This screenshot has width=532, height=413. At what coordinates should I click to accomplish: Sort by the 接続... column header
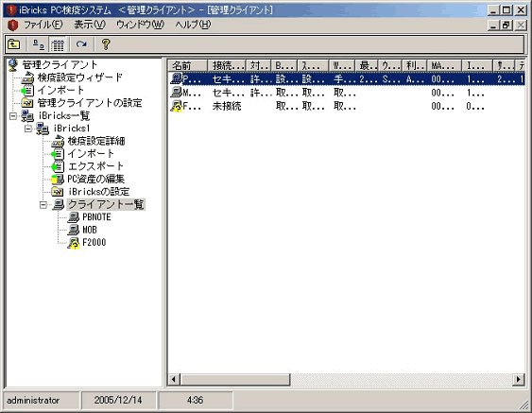coord(227,65)
